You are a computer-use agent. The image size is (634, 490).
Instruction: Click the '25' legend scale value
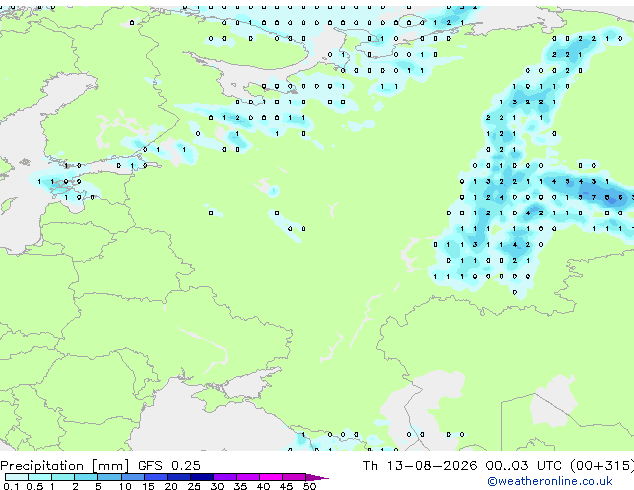point(194,486)
